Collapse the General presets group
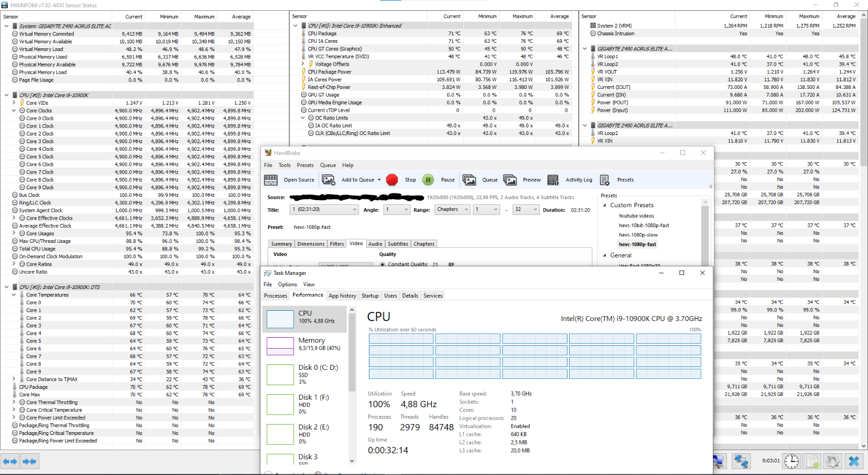This screenshot has width=868, height=475. (x=604, y=255)
